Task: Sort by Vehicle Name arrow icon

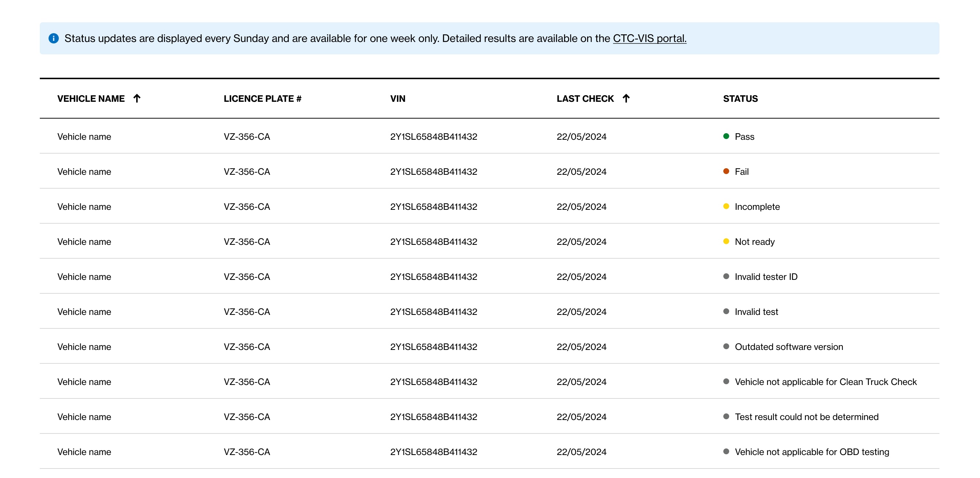Action: point(137,99)
